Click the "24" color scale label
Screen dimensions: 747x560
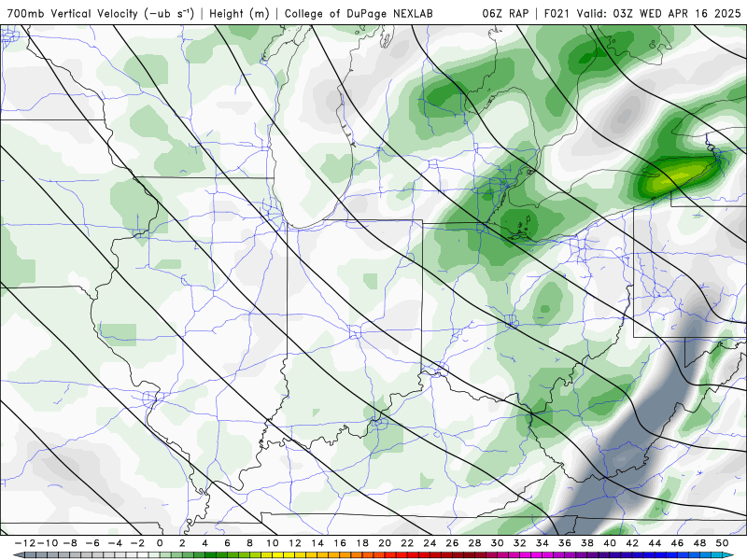coord(430,543)
